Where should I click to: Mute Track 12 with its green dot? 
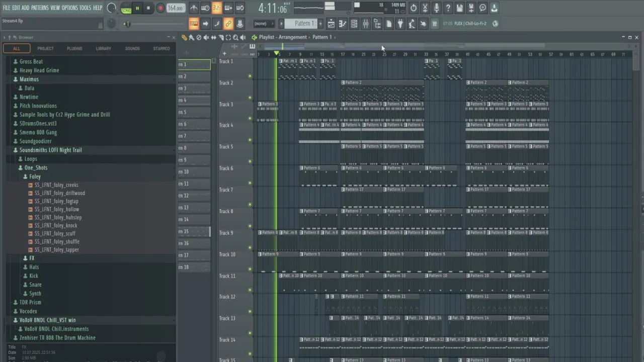coord(250,311)
